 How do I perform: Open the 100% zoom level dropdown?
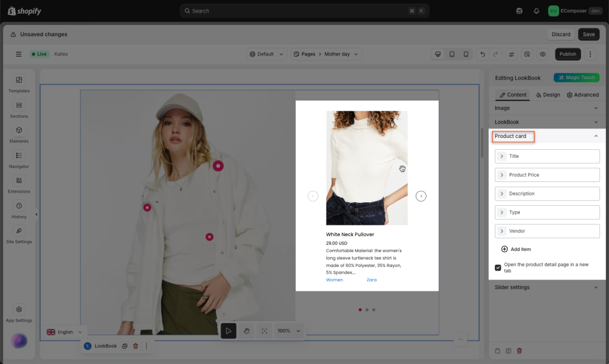pyautogui.click(x=290, y=331)
